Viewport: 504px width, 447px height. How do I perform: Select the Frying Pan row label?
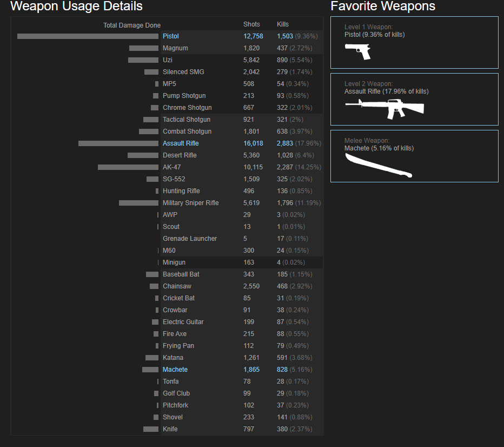coord(178,345)
